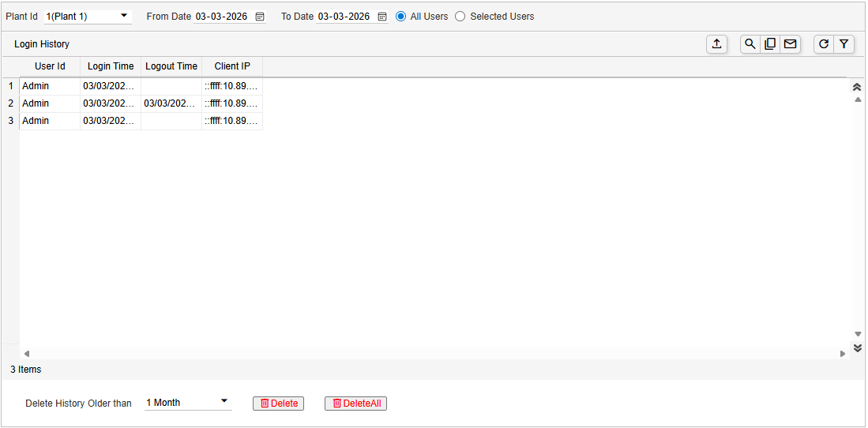Open the Delete History Older than dropdown
The image size is (868, 428).
click(224, 402)
